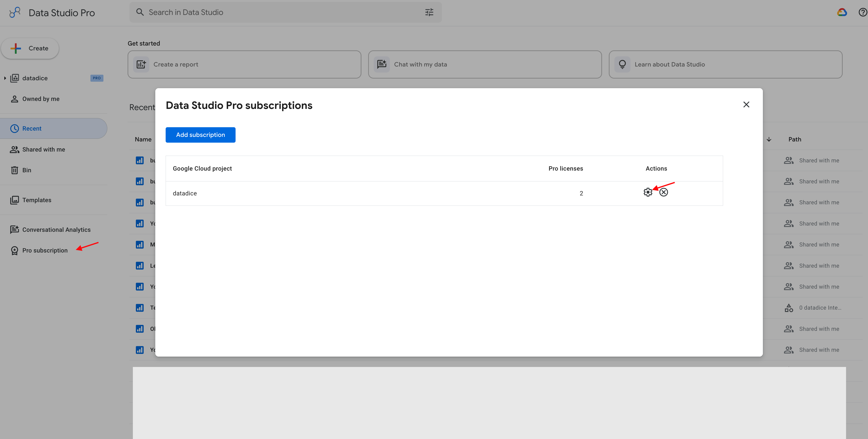Click the Pro licenses value 2

point(581,193)
